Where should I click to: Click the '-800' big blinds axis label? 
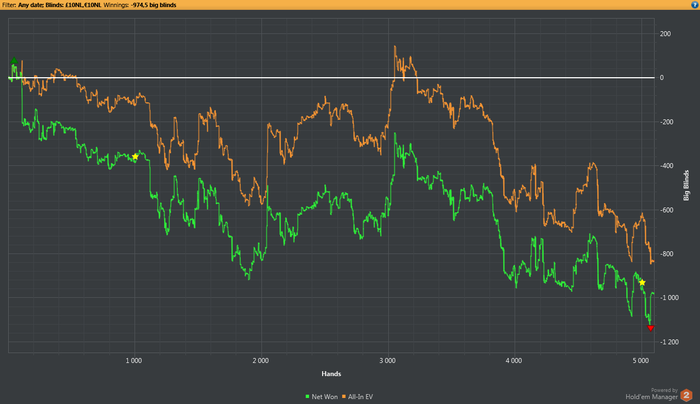point(667,254)
